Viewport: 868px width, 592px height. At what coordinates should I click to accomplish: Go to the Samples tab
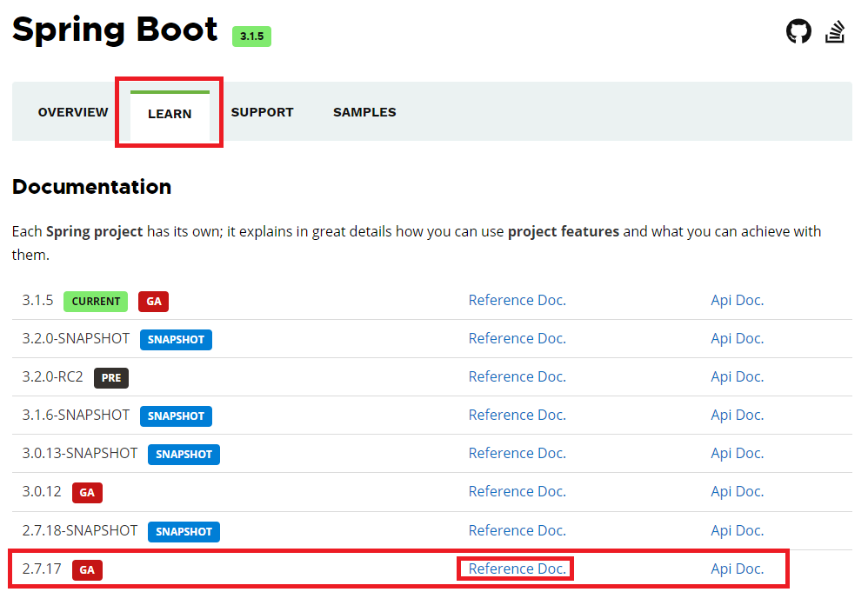[364, 112]
